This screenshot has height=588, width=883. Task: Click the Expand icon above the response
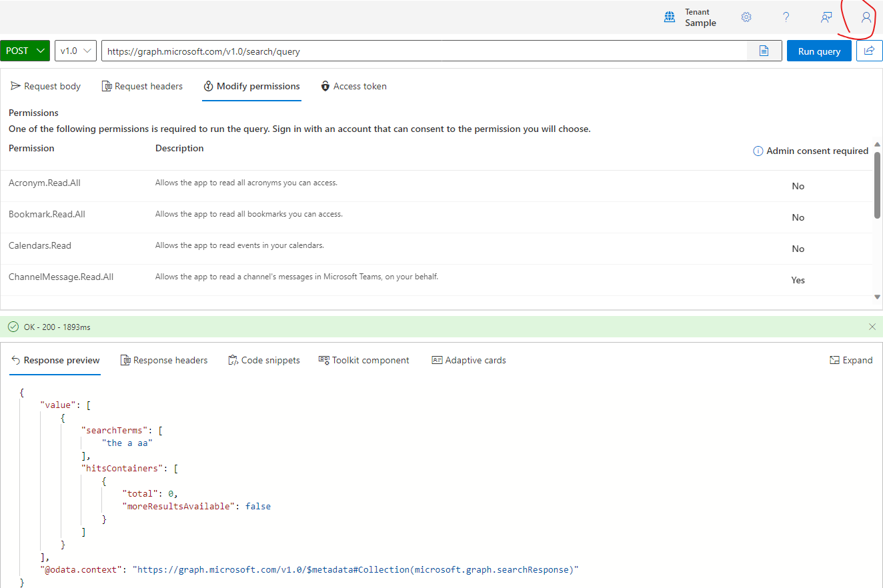click(852, 360)
